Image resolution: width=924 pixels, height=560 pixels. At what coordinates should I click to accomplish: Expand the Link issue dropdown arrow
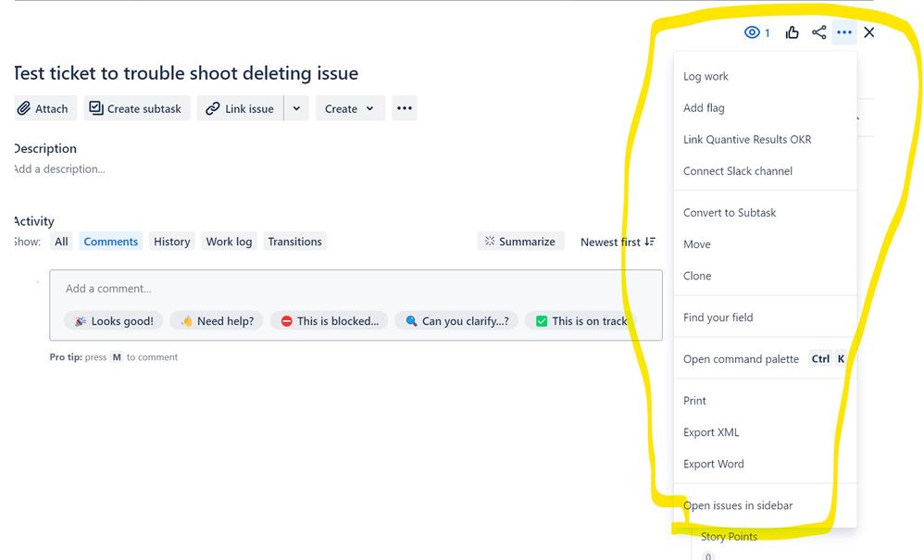(x=296, y=108)
